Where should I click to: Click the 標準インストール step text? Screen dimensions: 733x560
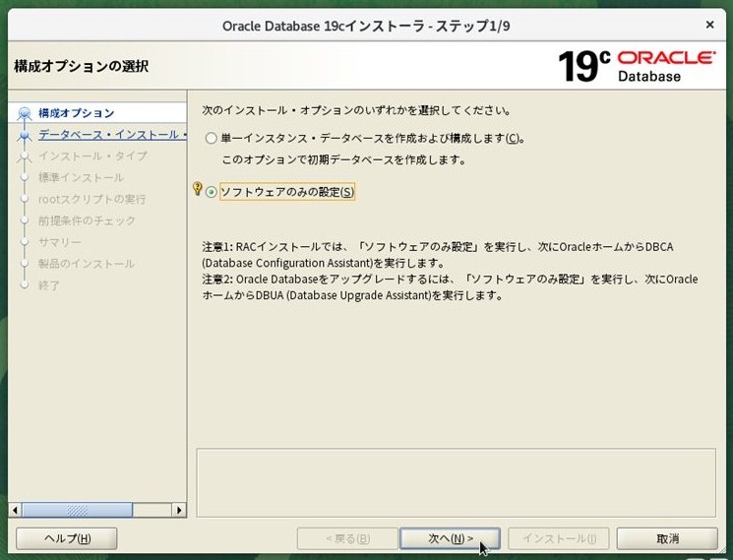click(x=81, y=177)
